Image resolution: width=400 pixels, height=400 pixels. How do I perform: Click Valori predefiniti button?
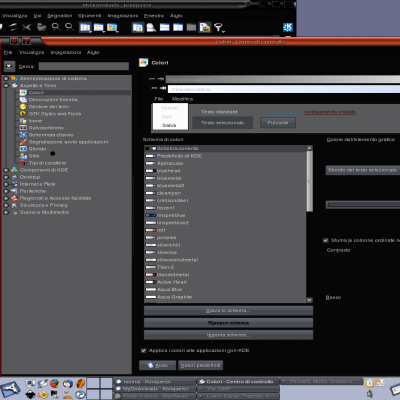(x=200, y=365)
